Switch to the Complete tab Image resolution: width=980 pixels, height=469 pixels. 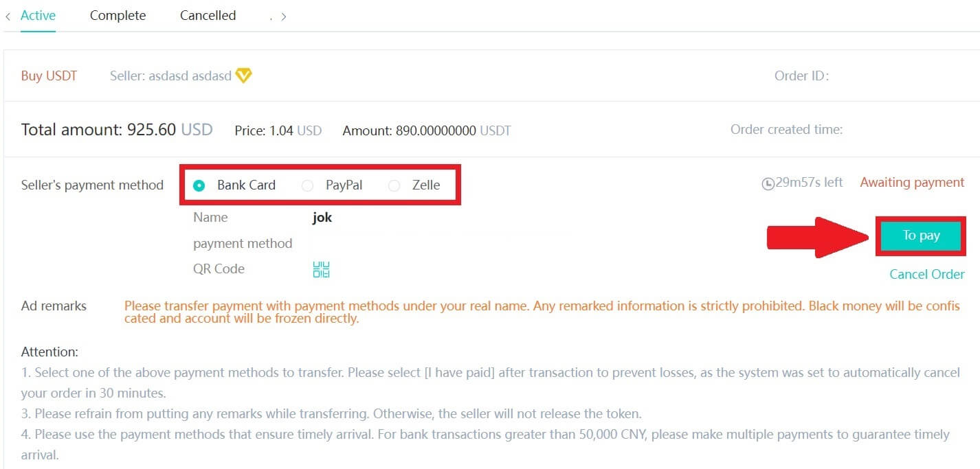(x=117, y=15)
